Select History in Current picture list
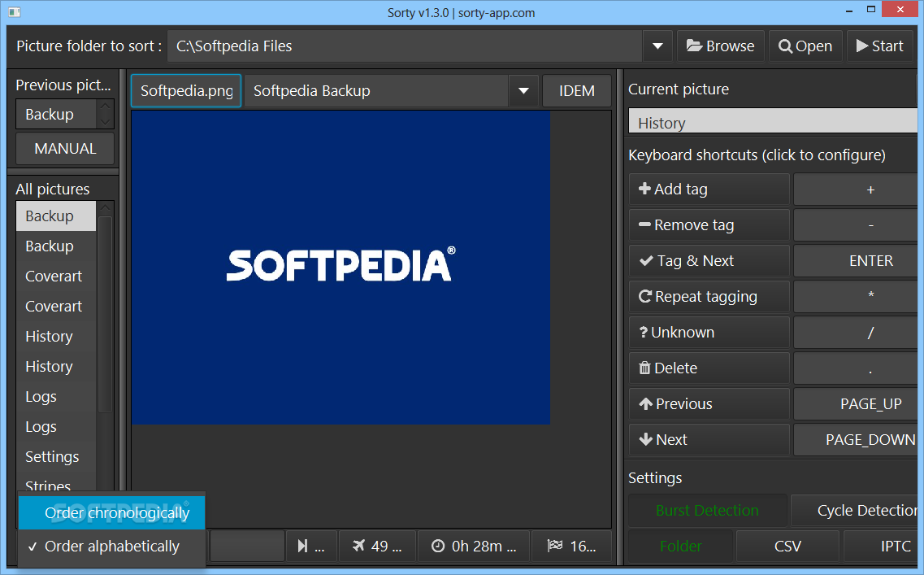The height and width of the screenshot is (575, 924). pos(773,122)
